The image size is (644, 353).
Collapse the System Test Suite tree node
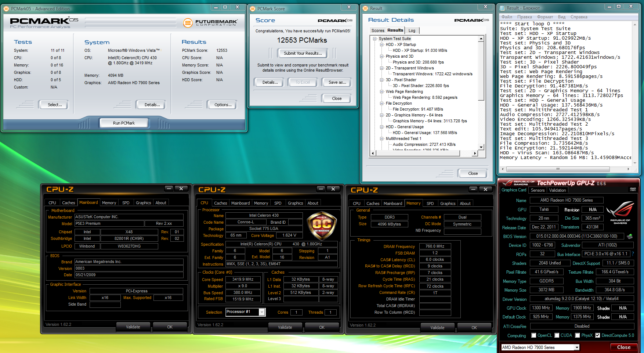(x=375, y=39)
